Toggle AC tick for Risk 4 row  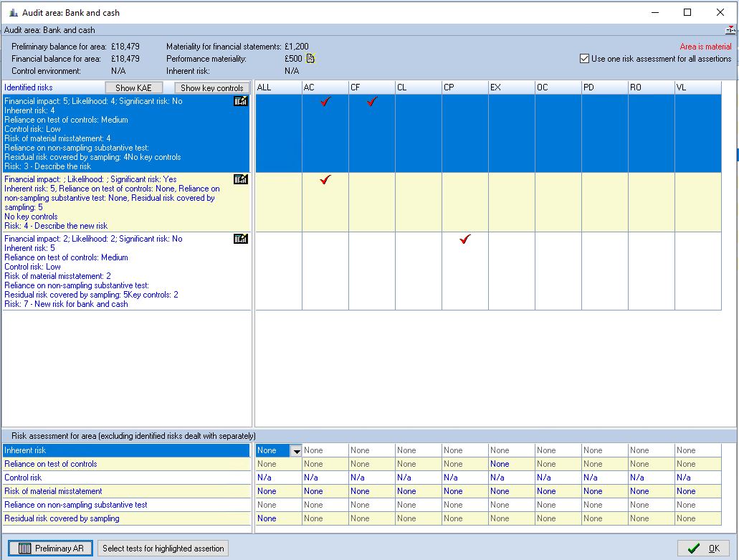pos(325,179)
